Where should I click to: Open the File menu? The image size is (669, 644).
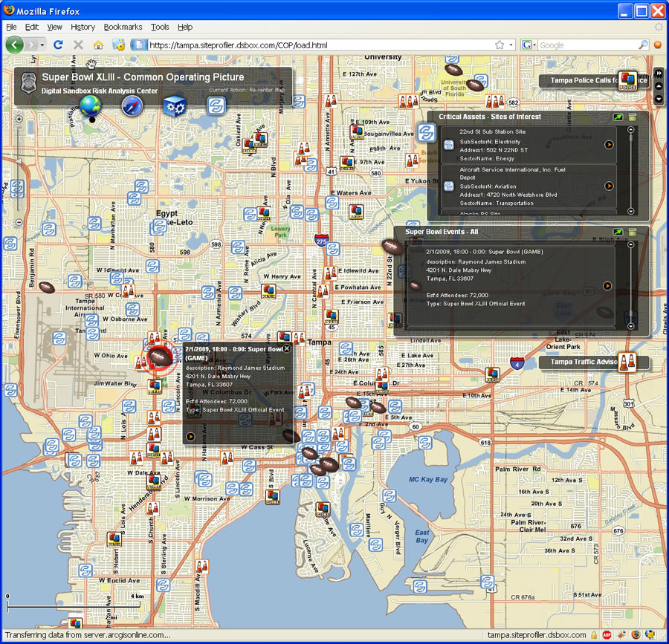[11, 27]
